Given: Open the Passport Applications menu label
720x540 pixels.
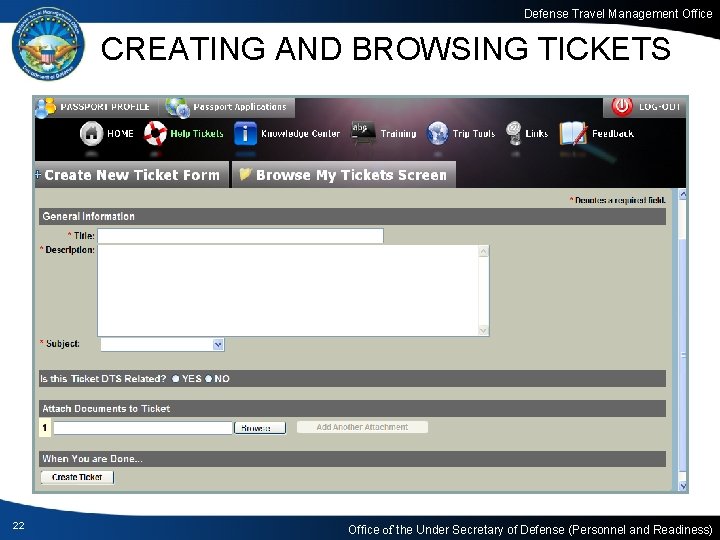Looking at the screenshot, I should point(240,107).
